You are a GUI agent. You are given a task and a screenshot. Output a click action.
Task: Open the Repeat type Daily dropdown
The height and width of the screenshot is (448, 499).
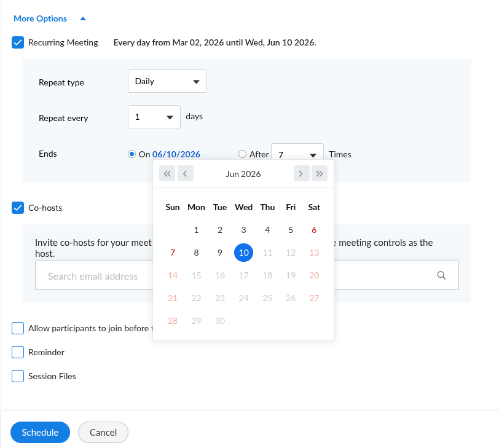click(167, 81)
